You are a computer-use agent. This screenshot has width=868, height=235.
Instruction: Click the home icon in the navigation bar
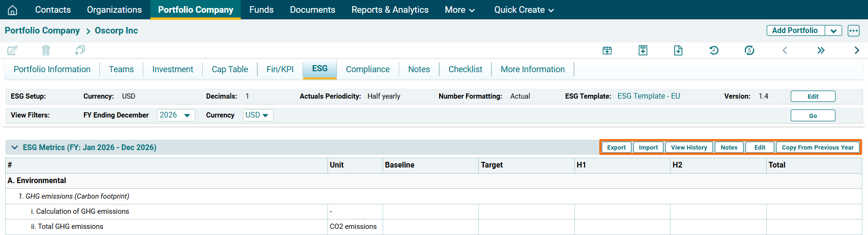click(x=13, y=10)
